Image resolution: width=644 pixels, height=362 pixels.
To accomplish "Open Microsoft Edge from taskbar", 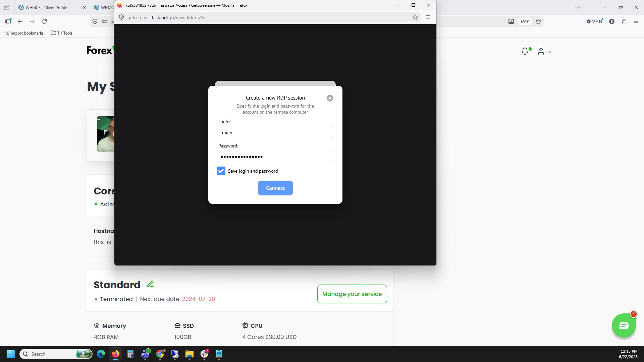I will tap(101, 354).
